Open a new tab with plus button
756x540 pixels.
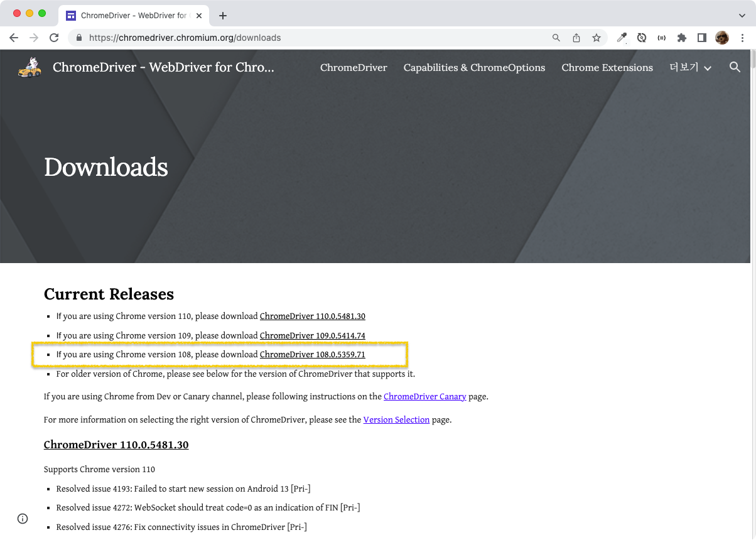[x=223, y=16]
